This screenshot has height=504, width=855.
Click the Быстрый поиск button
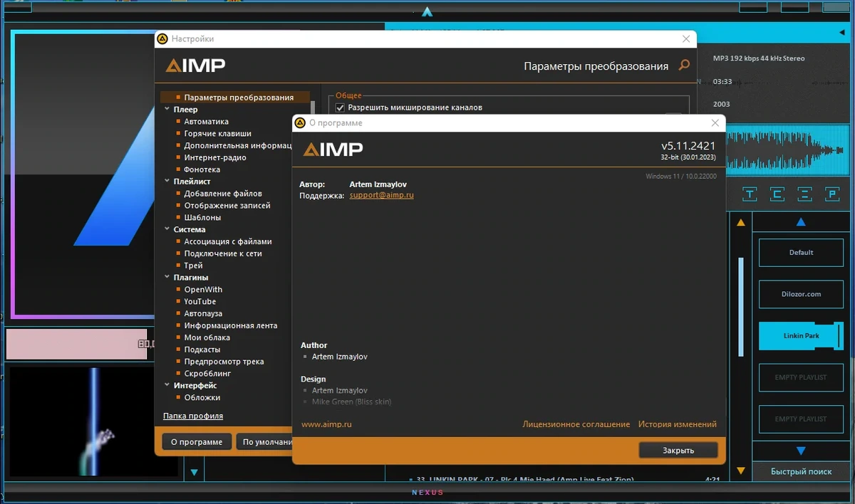pyautogui.click(x=801, y=471)
